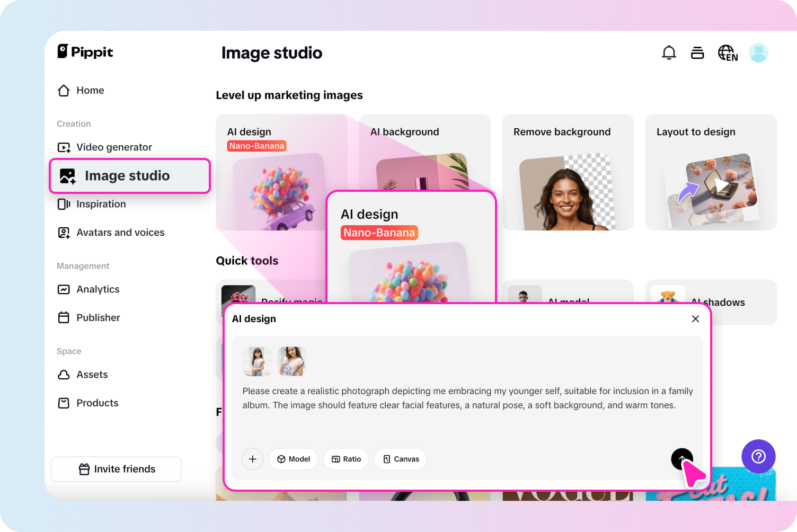Click the plus add attachment button

click(x=253, y=459)
